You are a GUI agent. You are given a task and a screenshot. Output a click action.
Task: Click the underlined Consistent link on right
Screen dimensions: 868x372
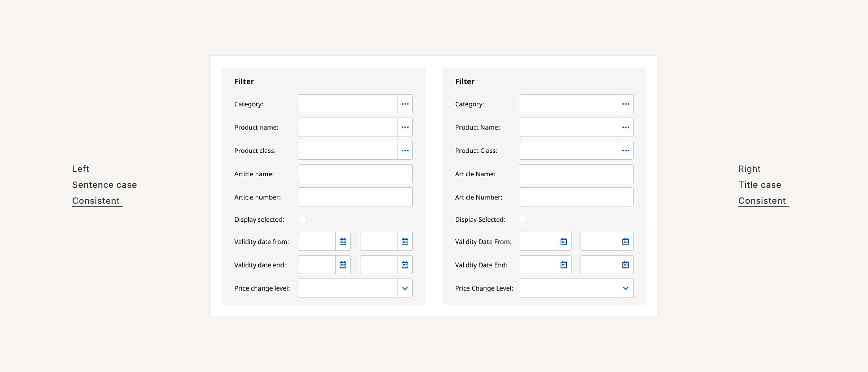point(762,200)
